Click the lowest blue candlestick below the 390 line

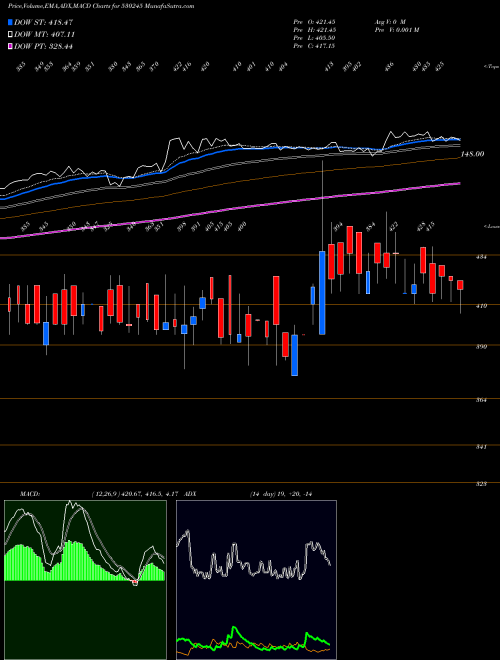pyautogui.click(x=295, y=355)
